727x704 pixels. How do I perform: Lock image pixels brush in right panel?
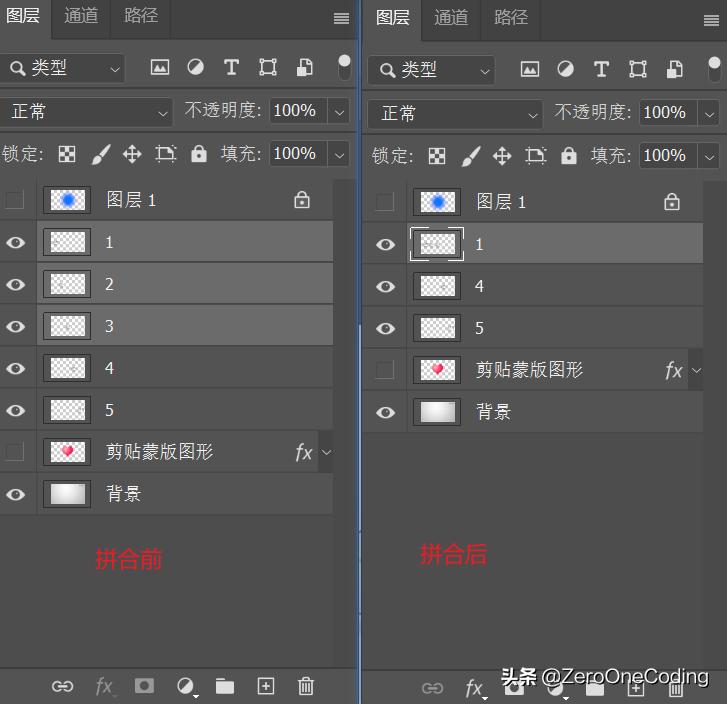471,156
